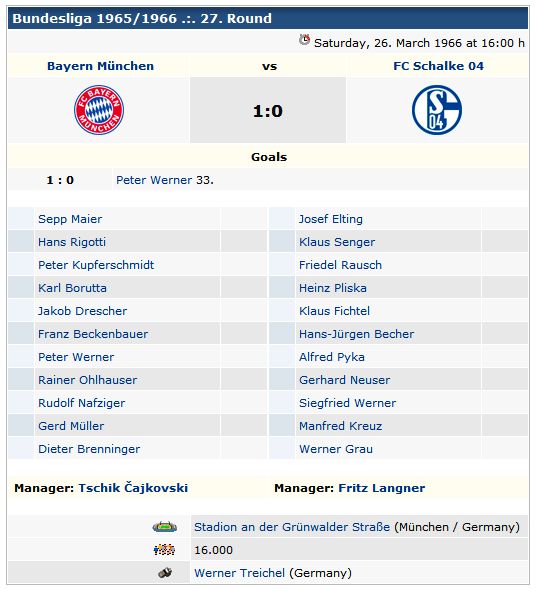Open manager Tschik Čajkovski page
This screenshot has height=590, width=537.
point(133,488)
